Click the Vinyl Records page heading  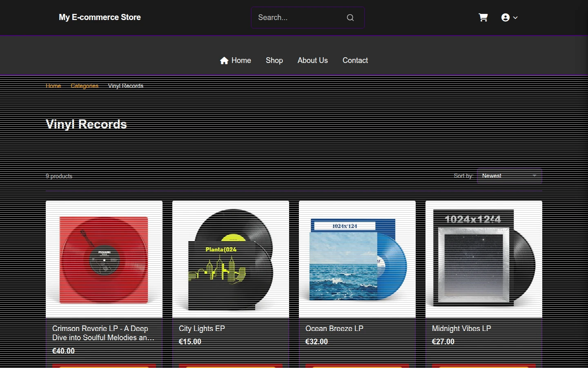pos(86,124)
